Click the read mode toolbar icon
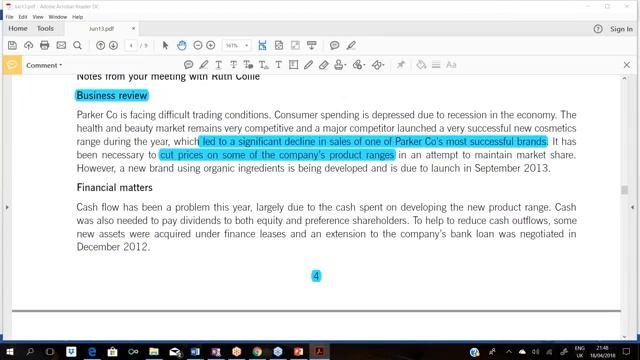 point(311,45)
